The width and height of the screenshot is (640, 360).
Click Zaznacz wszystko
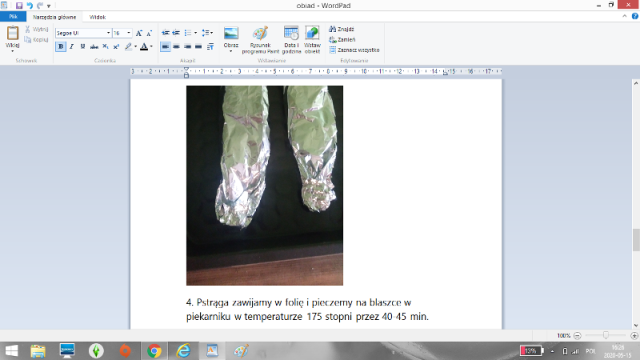tap(354, 50)
